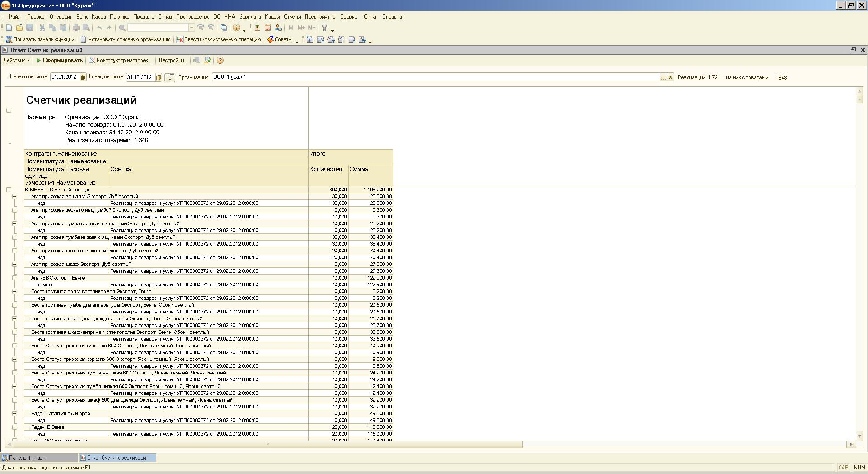Click Установить основную организацию
The image size is (868, 474).
(126, 39)
